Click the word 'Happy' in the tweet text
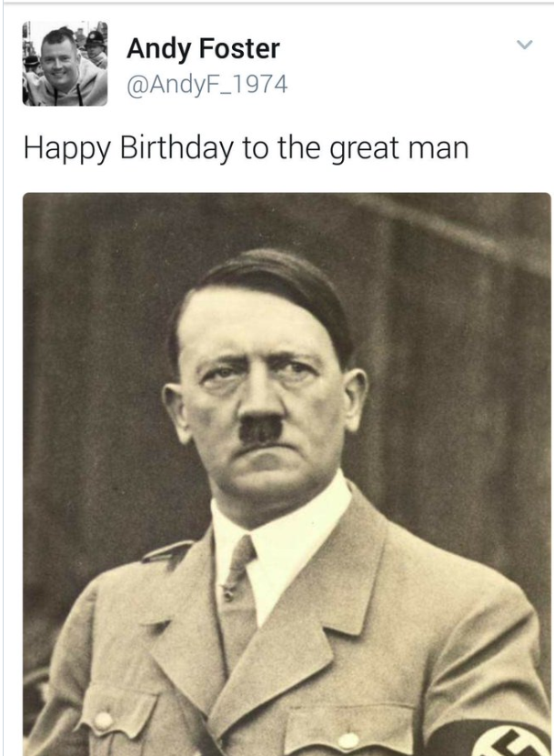 [67, 149]
